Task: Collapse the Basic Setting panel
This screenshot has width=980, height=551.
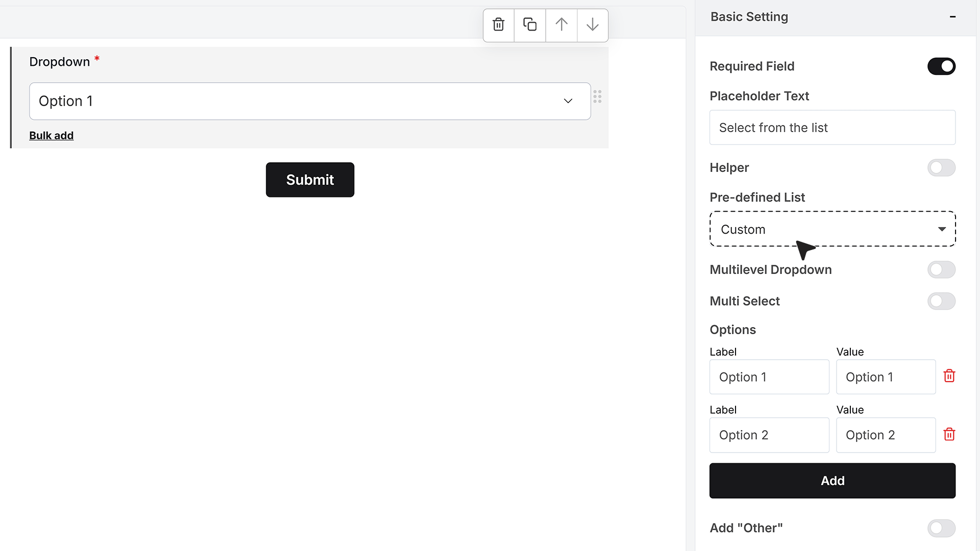Action: coord(952,17)
